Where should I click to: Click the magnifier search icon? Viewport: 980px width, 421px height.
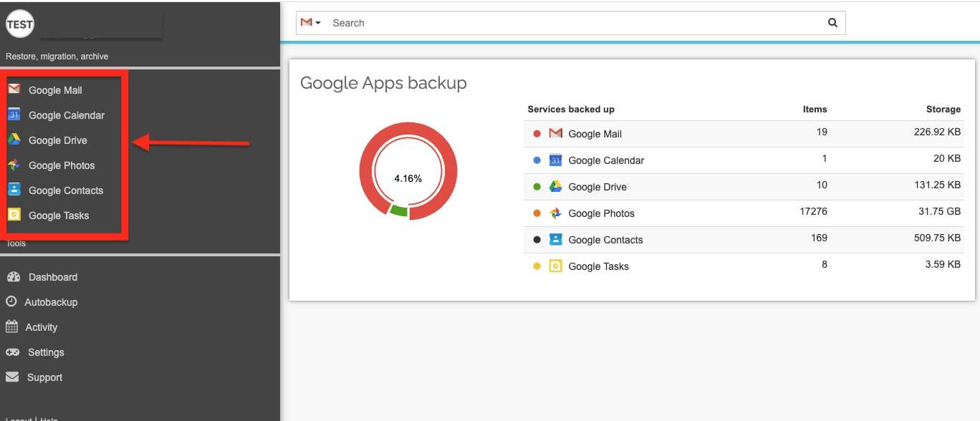tap(832, 23)
